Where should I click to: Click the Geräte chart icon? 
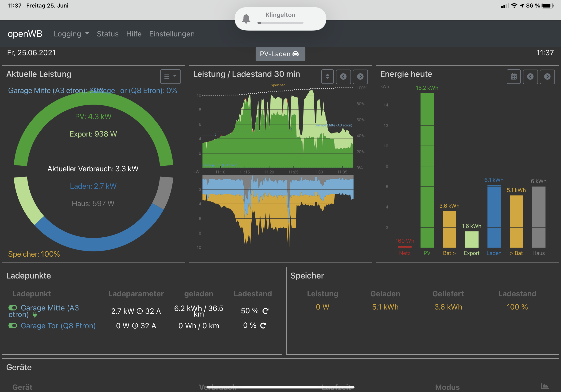545,386
